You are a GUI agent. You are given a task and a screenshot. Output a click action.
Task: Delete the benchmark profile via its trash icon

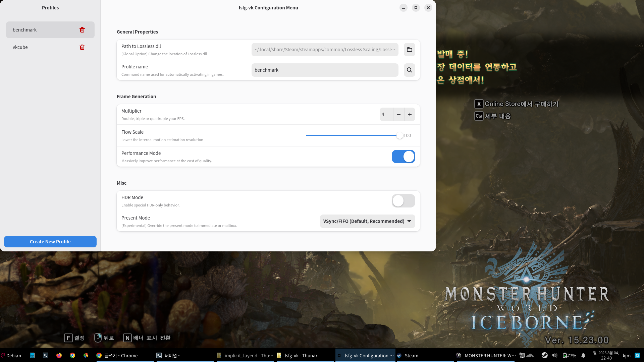point(82,30)
